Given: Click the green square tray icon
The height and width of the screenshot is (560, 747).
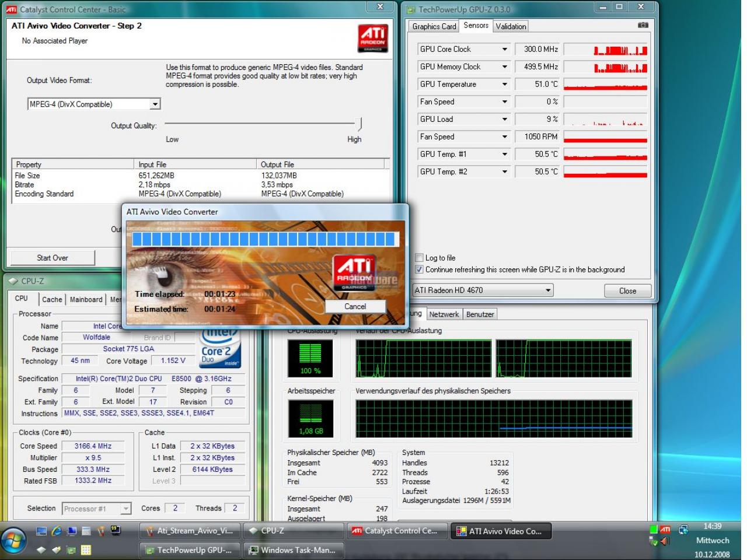Looking at the screenshot, I should pyautogui.click(x=653, y=529).
